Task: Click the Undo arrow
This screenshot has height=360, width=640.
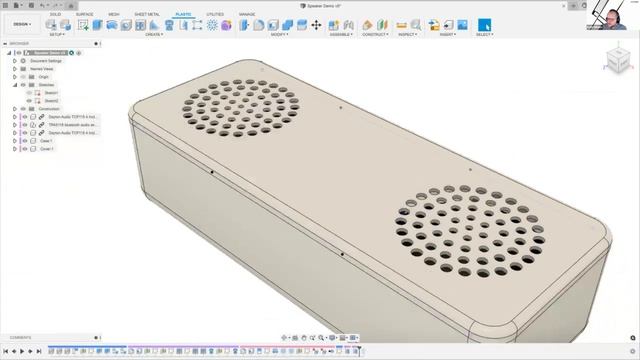Action: 43,5
